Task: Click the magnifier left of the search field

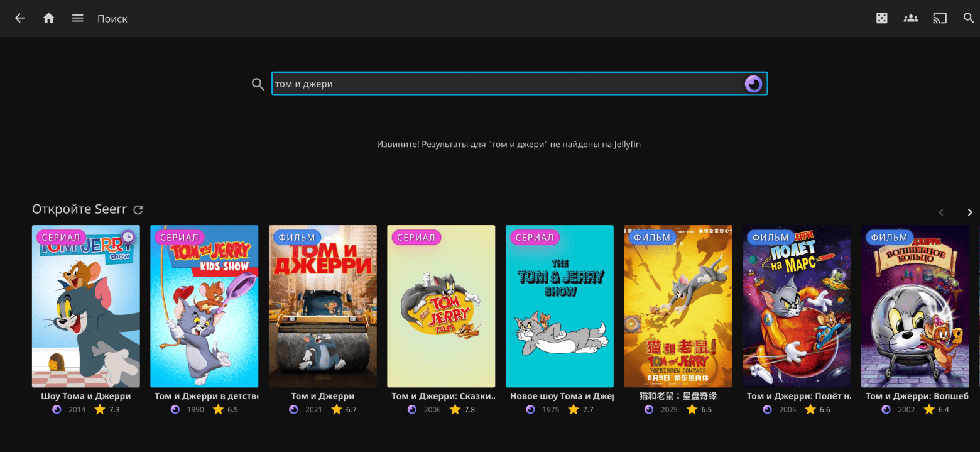Action: (258, 84)
